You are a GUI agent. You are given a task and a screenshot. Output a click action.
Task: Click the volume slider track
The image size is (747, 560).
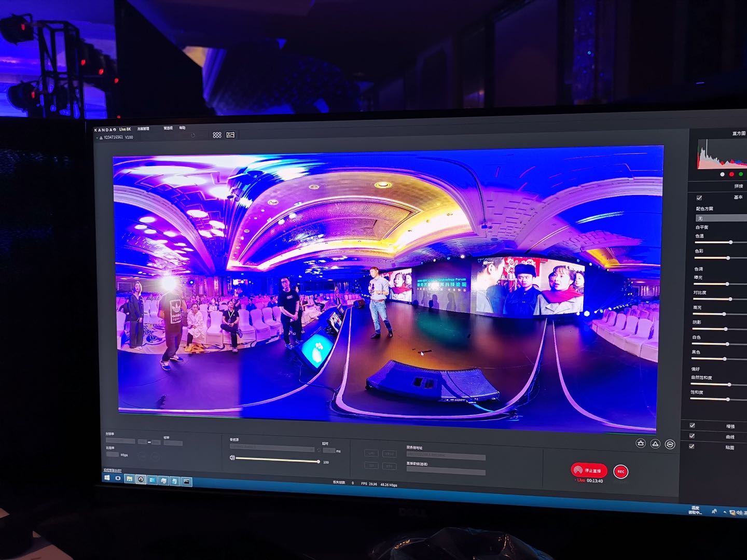pyautogui.click(x=278, y=460)
